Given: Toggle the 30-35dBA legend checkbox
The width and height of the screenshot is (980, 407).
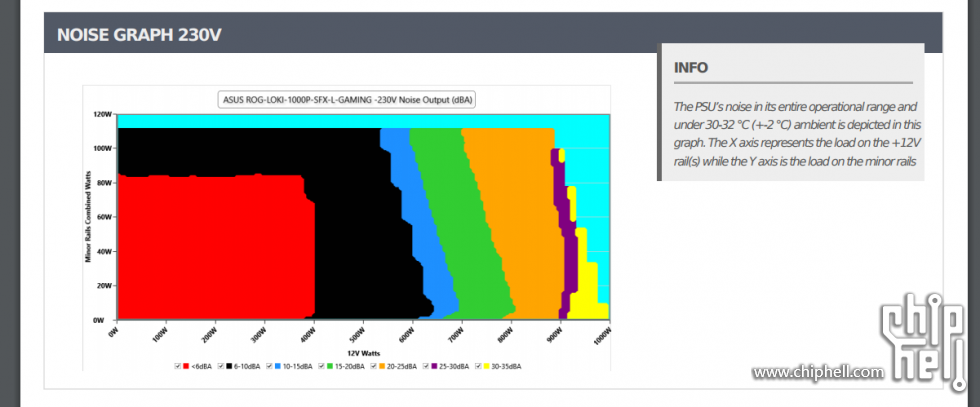Looking at the screenshot, I should click(478, 366).
